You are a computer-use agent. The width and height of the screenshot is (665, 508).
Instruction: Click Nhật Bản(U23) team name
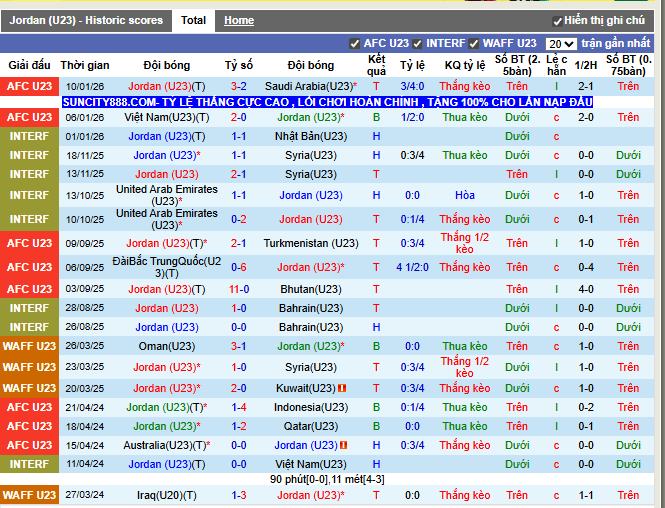tap(311, 137)
